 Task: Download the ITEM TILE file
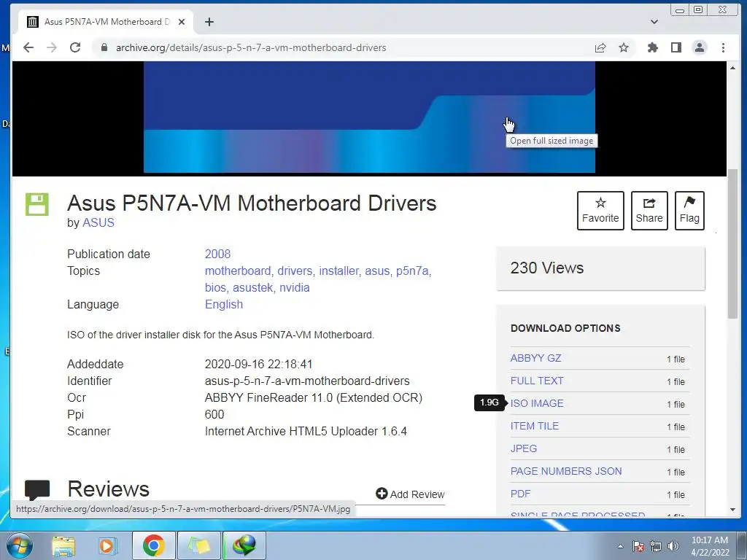(535, 426)
